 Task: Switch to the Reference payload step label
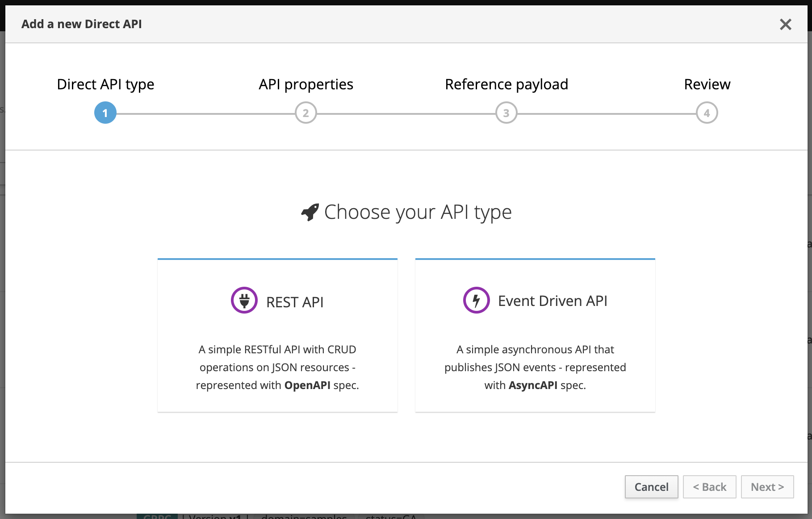coord(506,84)
